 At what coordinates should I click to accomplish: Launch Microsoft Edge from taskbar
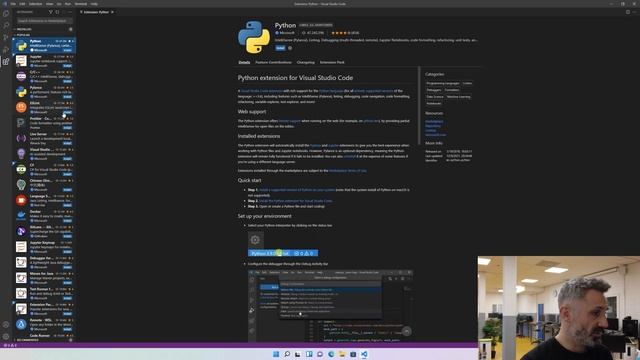pos(331,354)
